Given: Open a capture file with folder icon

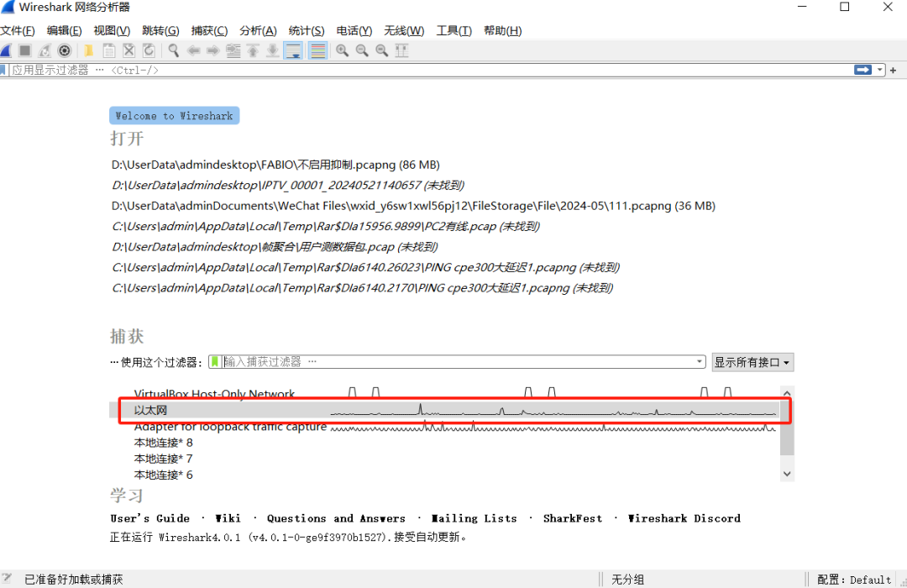Looking at the screenshot, I should pyautogui.click(x=88, y=51).
